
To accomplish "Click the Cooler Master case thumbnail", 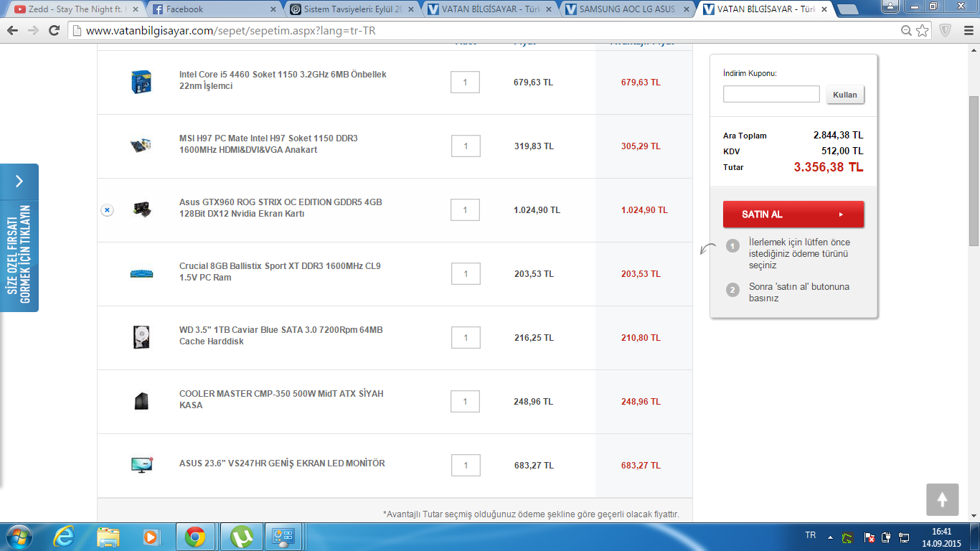I will coord(141,401).
